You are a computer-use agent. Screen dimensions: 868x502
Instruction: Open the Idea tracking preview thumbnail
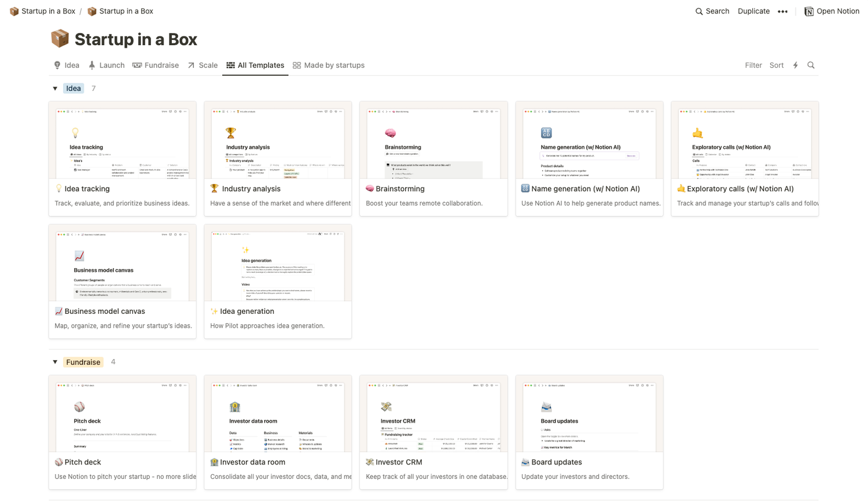pos(123,140)
